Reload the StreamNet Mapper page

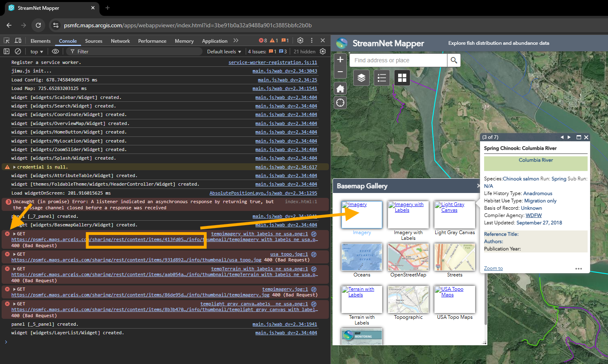[38, 25]
